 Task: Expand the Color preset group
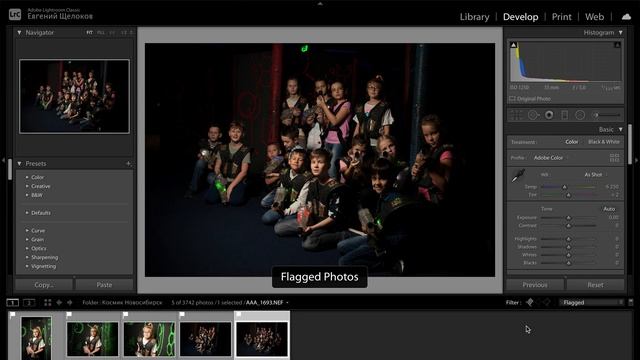27,177
